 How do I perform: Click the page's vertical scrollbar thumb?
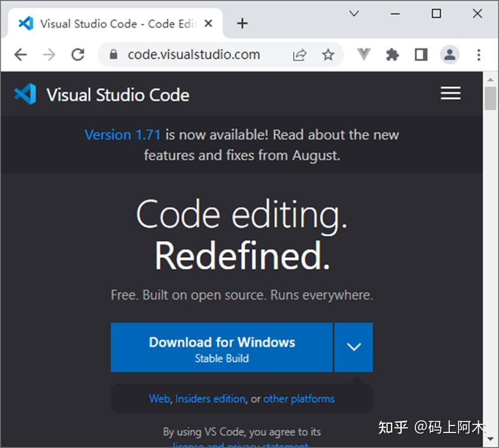490,99
